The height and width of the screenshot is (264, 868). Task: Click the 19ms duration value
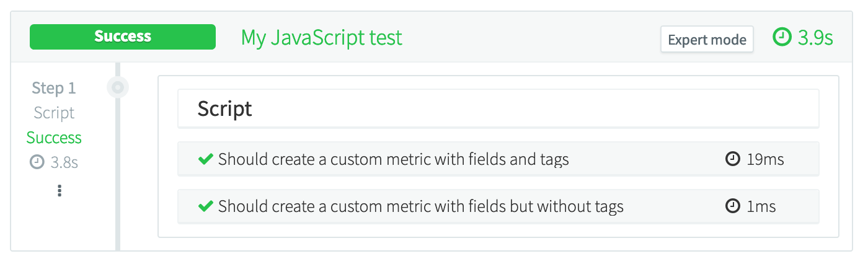(765, 159)
